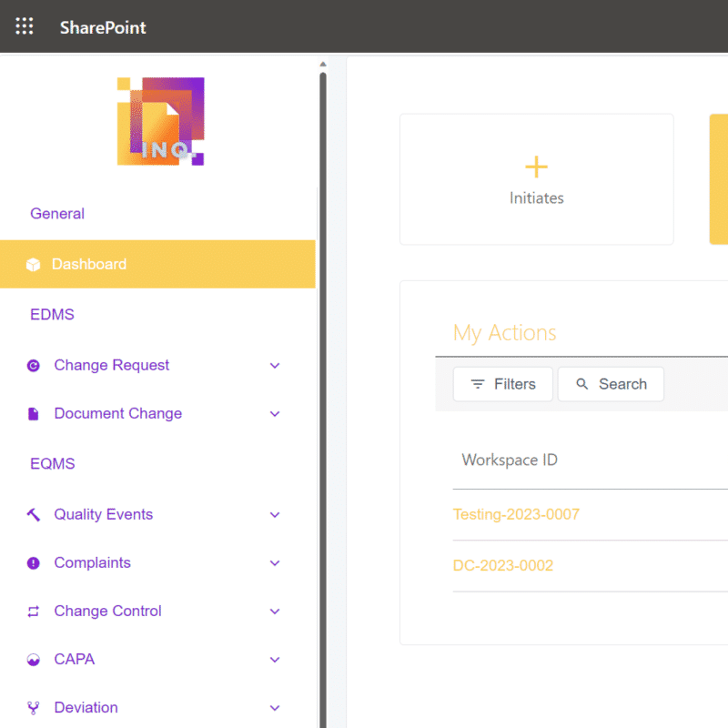Click the Change Control arrows icon
This screenshot has width=728, height=728.
(33, 612)
